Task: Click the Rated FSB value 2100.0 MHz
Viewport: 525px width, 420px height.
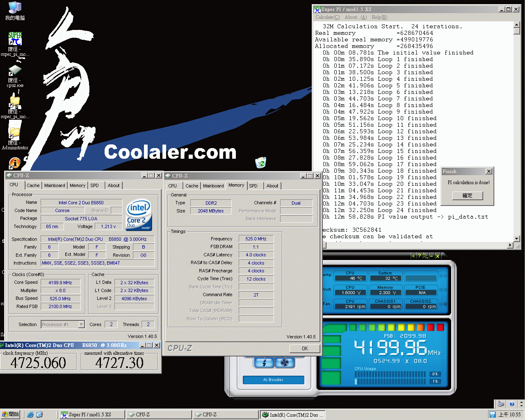Action: (60, 306)
